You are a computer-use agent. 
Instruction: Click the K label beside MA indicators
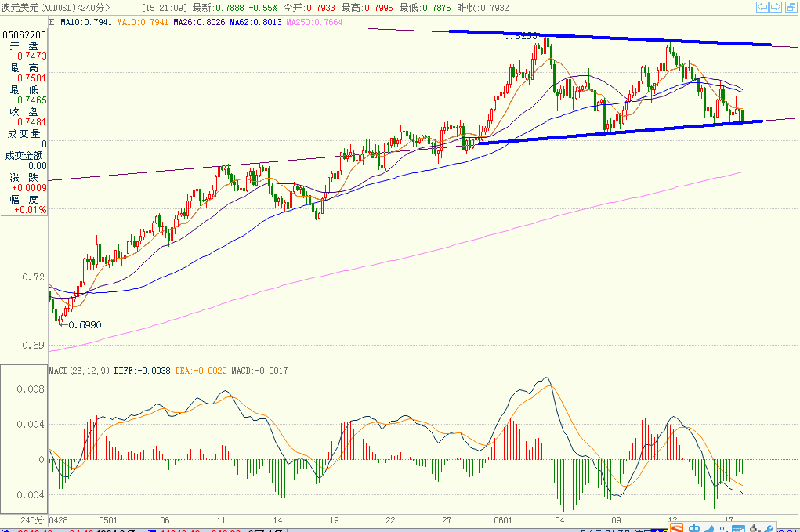click(52, 22)
